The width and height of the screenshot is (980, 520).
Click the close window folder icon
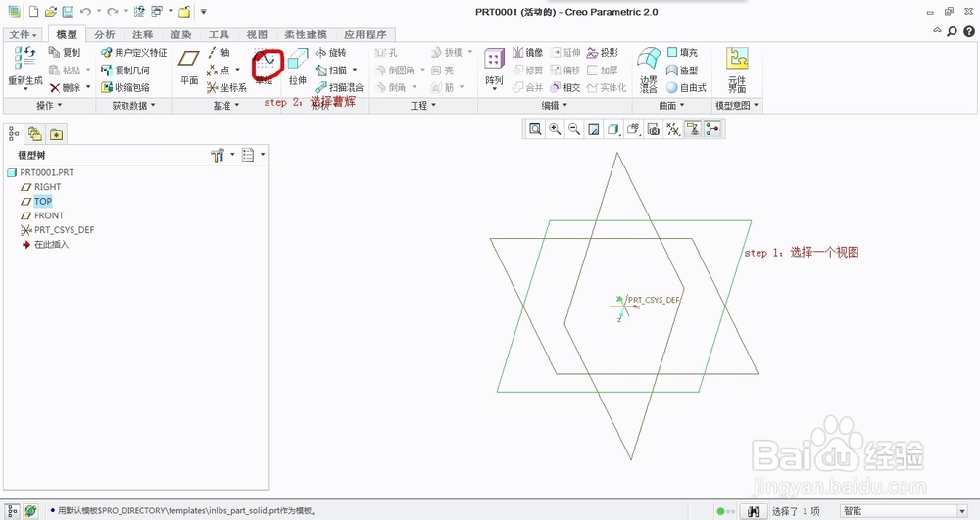184,11
